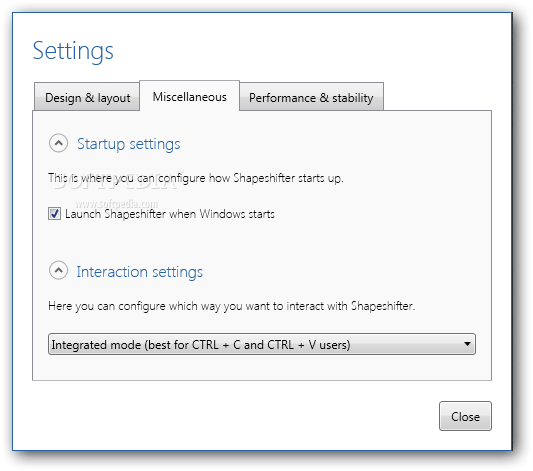Collapse Interaction settings using the circular chevron
Image resolution: width=533 pixels, height=471 pixels.
pyautogui.click(x=58, y=271)
